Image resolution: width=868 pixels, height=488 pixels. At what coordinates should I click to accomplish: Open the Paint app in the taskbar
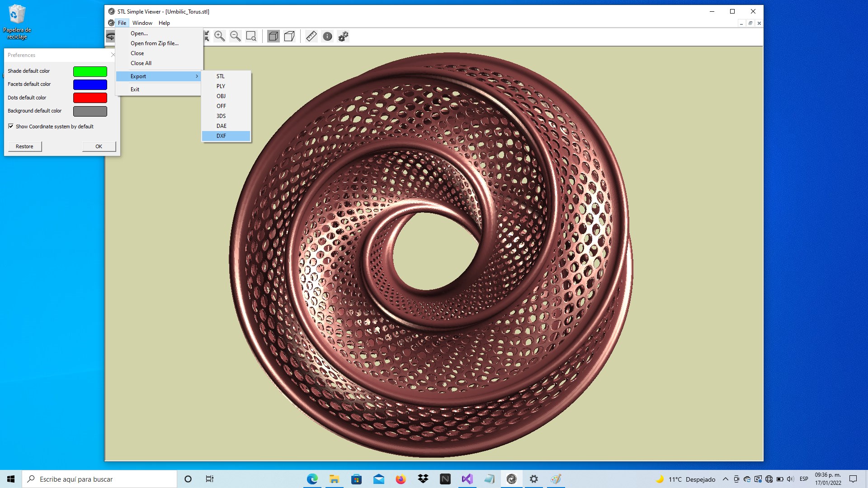(x=556, y=479)
